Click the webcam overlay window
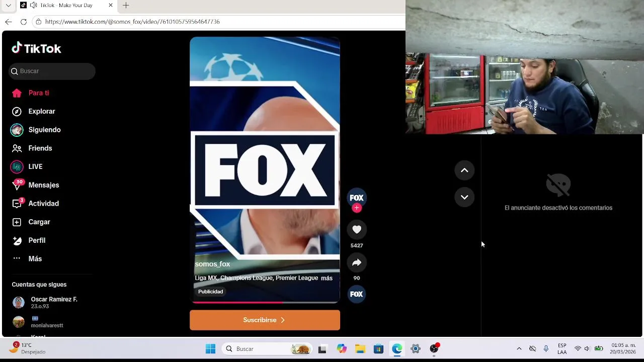Image resolution: width=644 pixels, height=362 pixels. (x=524, y=67)
